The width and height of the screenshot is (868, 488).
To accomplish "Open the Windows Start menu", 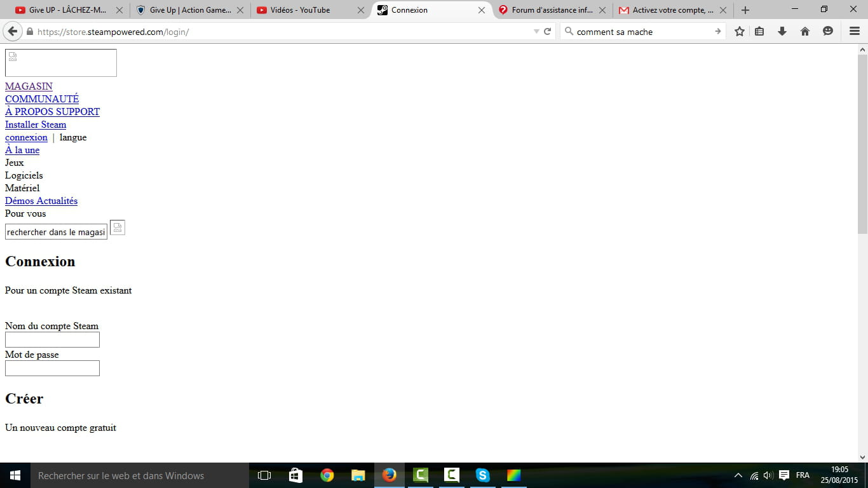I will 15,475.
